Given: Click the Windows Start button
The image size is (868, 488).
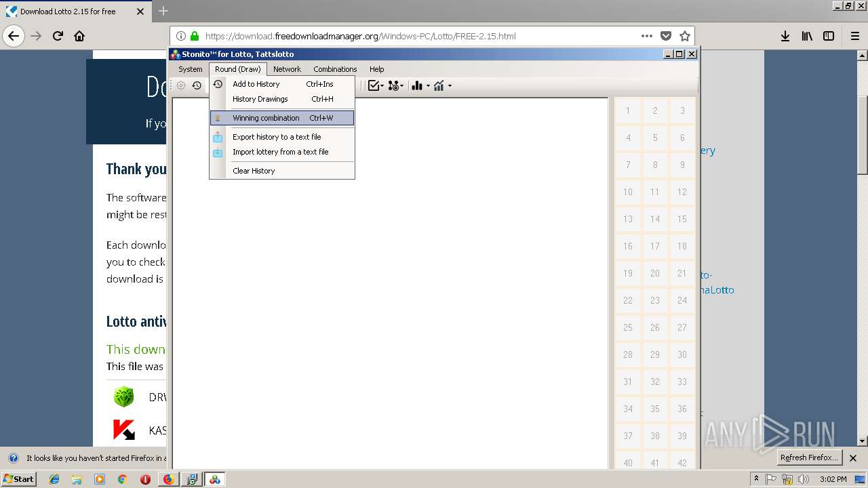Looking at the screenshot, I should point(19,479).
